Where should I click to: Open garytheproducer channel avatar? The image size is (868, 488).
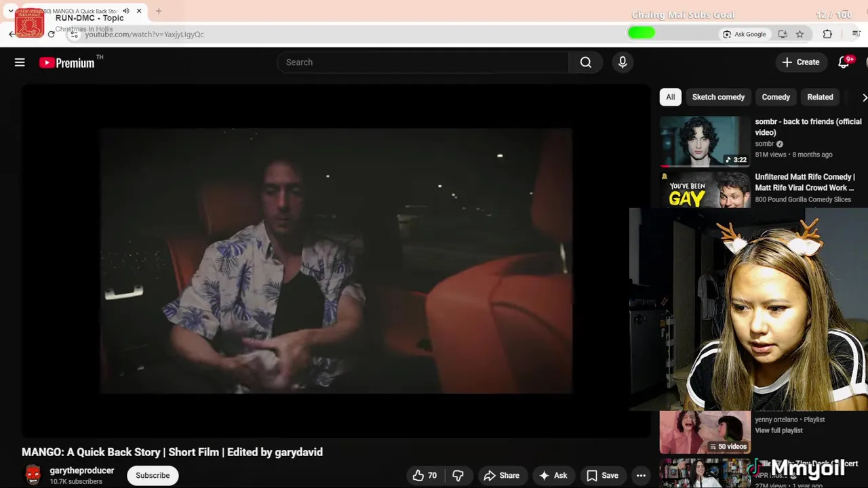[33, 475]
